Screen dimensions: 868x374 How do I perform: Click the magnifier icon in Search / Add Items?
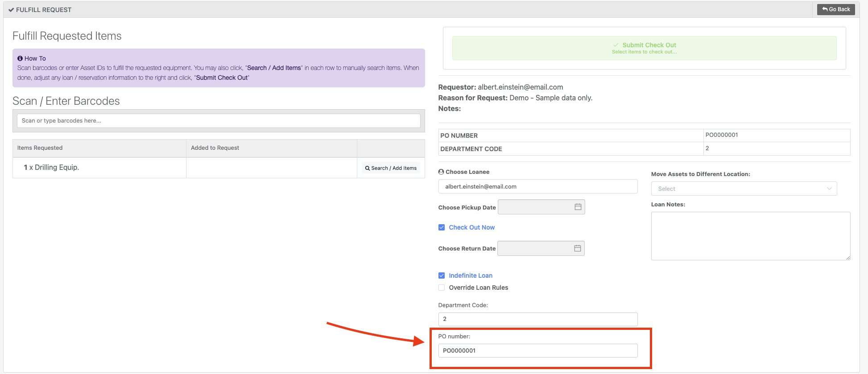pos(367,169)
